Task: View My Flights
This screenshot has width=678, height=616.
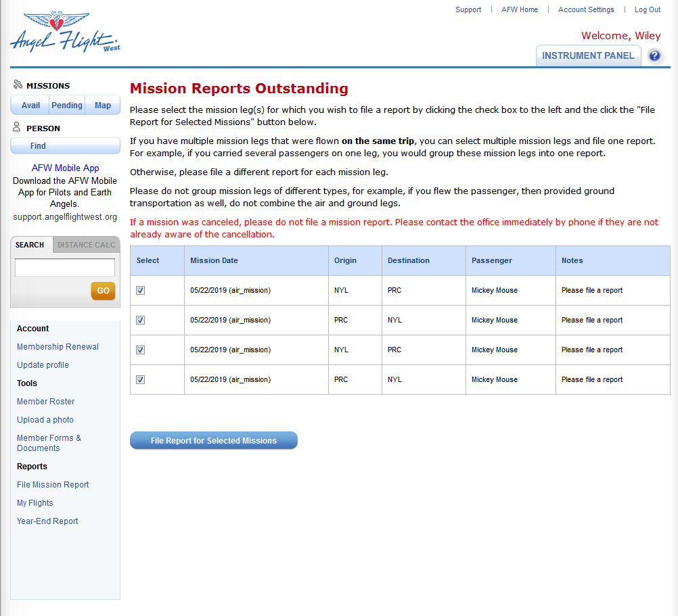Action: pyautogui.click(x=35, y=503)
